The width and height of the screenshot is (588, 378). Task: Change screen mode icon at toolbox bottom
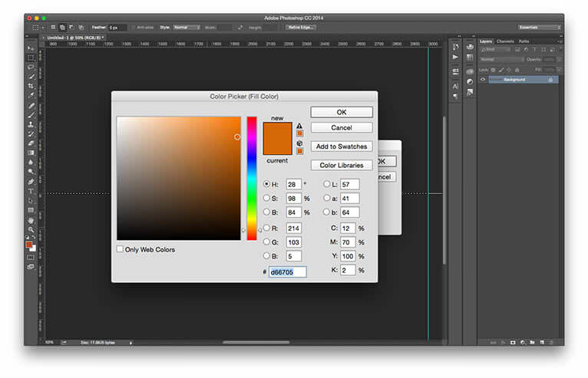(x=31, y=267)
